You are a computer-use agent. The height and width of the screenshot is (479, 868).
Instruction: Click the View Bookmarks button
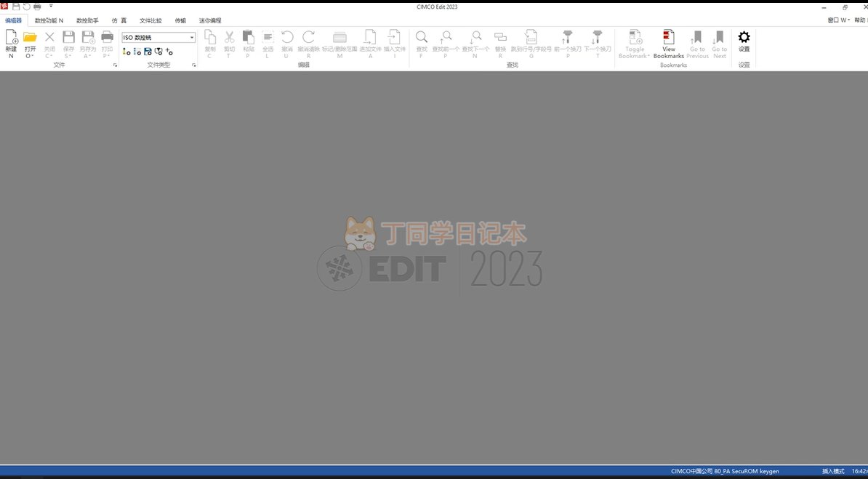pos(669,44)
